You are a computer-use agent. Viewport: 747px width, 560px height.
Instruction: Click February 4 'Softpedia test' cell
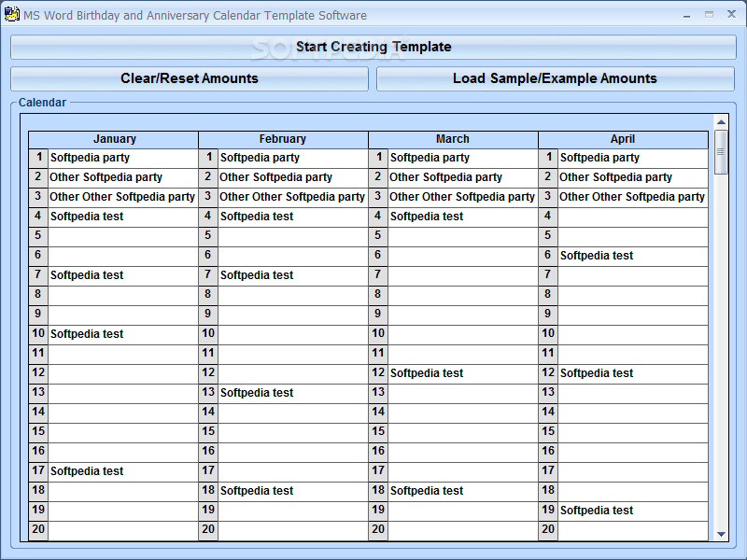tap(293, 217)
